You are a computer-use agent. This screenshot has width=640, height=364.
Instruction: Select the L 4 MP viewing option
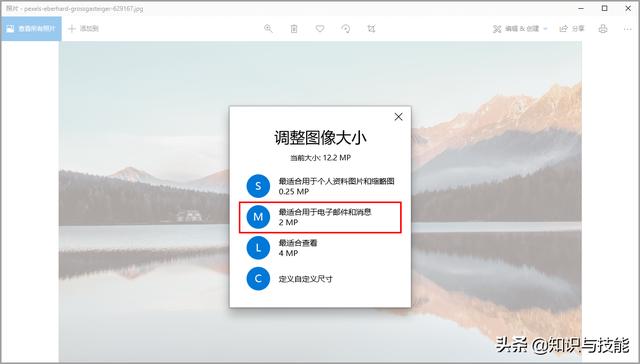coord(320,248)
